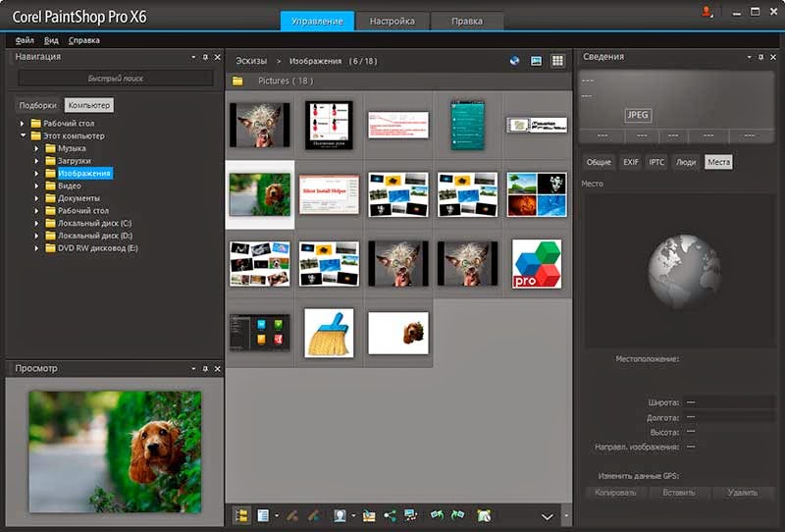Expand the bottom toolbar chevron
785x532 pixels.
[548, 516]
